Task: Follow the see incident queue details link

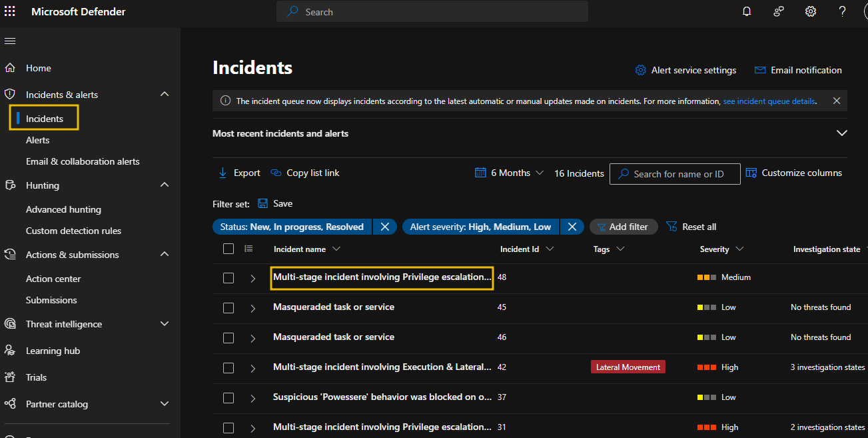Action: pyautogui.click(x=769, y=101)
